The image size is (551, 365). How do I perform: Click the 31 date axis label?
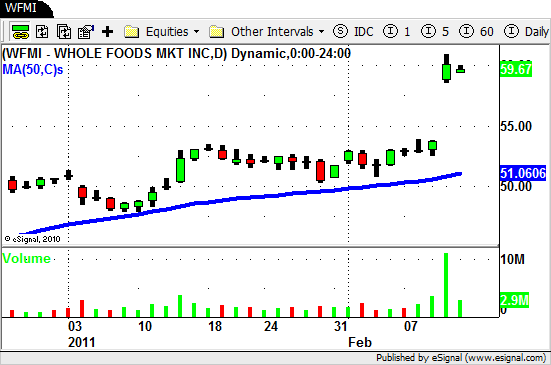point(341,326)
